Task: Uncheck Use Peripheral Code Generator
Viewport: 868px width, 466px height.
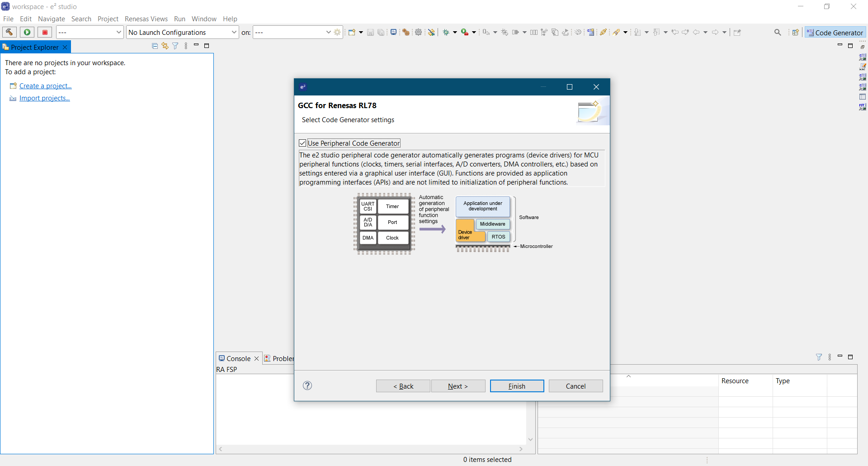Action: point(302,143)
